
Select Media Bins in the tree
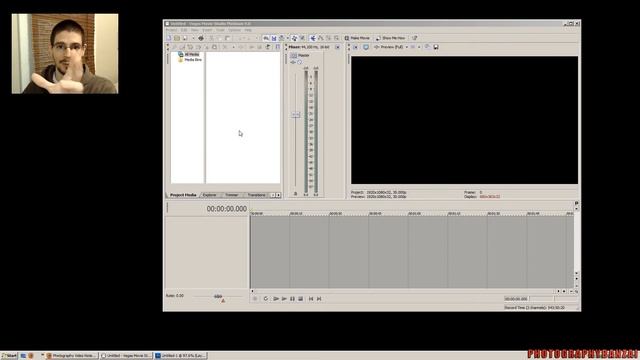click(x=190, y=60)
